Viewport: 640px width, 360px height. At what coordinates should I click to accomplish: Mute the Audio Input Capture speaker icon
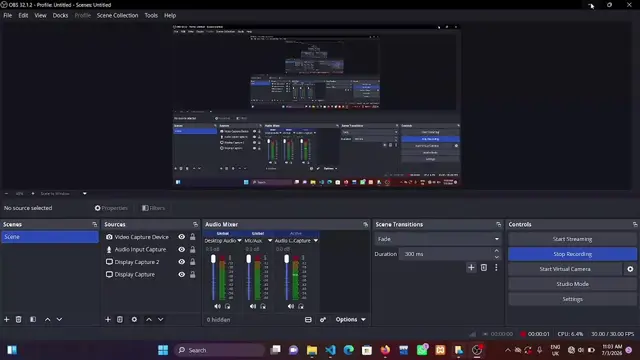click(x=291, y=306)
